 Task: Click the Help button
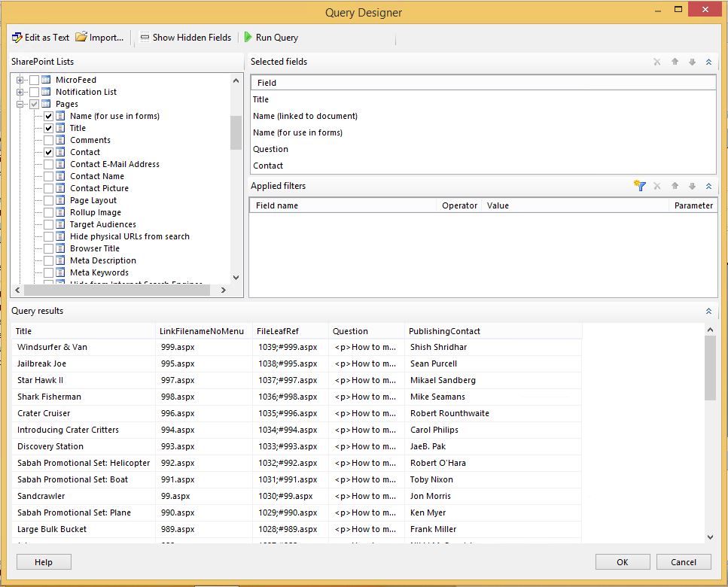(44, 562)
